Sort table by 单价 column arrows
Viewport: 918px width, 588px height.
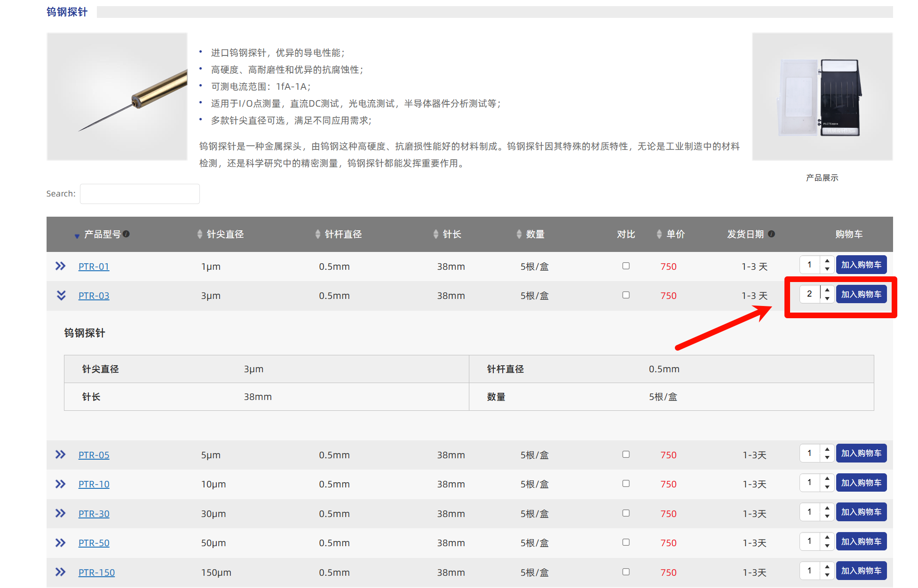pos(659,234)
